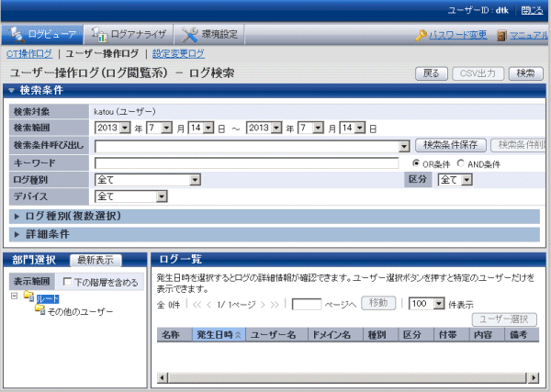Go to first page
Screen dimensions: 551x392
[197, 305]
